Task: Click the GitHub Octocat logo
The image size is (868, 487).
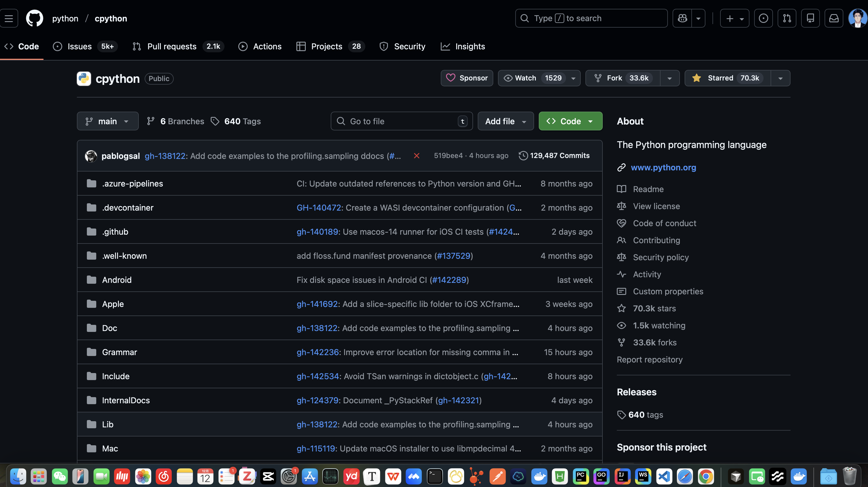Action: coord(34,18)
